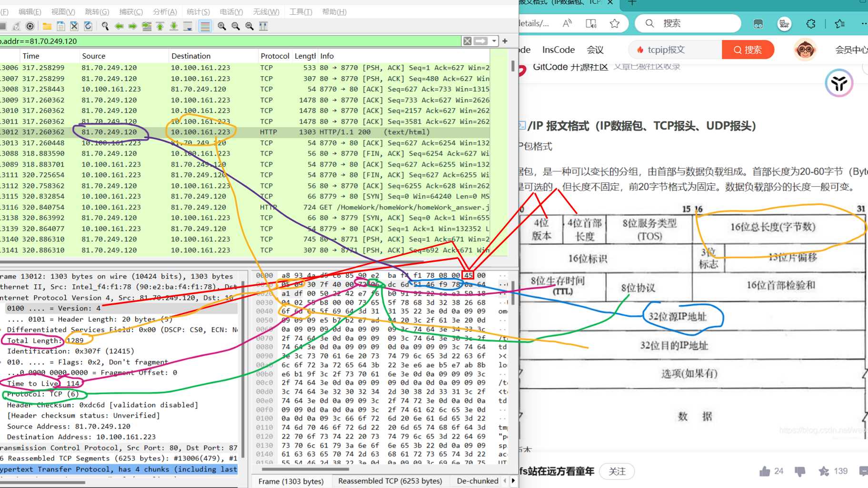The image size is (868, 488).
Task: Click the display filter input field
Action: click(230, 41)
